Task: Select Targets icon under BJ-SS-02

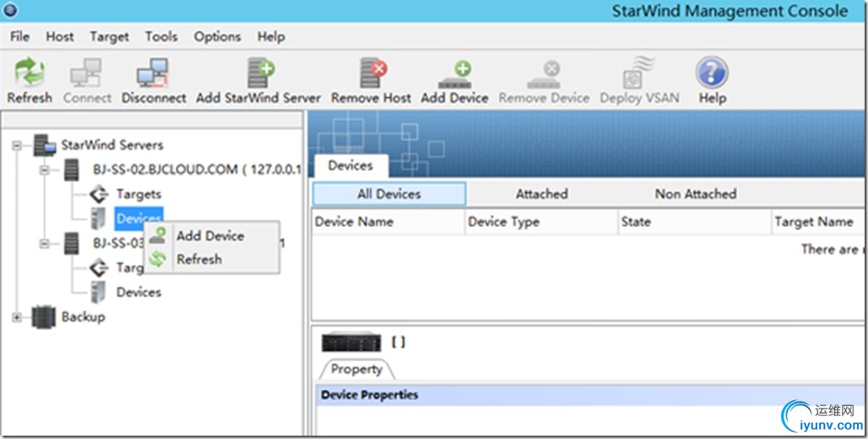Action: (x=99, y=194)
